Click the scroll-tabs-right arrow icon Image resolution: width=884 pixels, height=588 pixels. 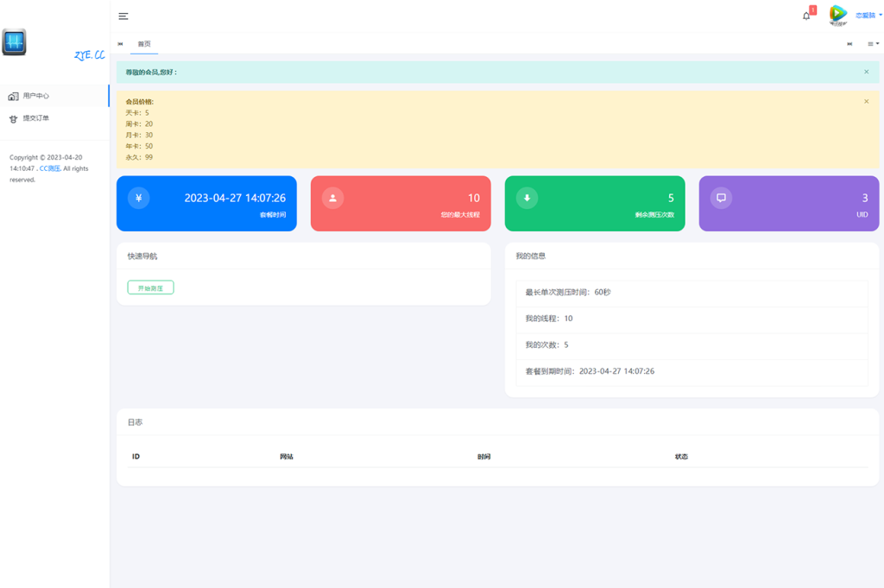click(850, 44)
